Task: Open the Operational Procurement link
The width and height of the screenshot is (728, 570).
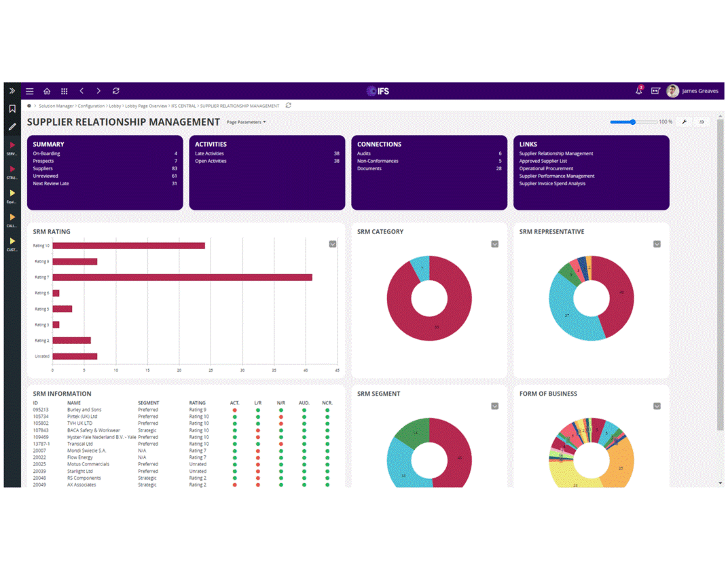Action: tap(546, 168)
